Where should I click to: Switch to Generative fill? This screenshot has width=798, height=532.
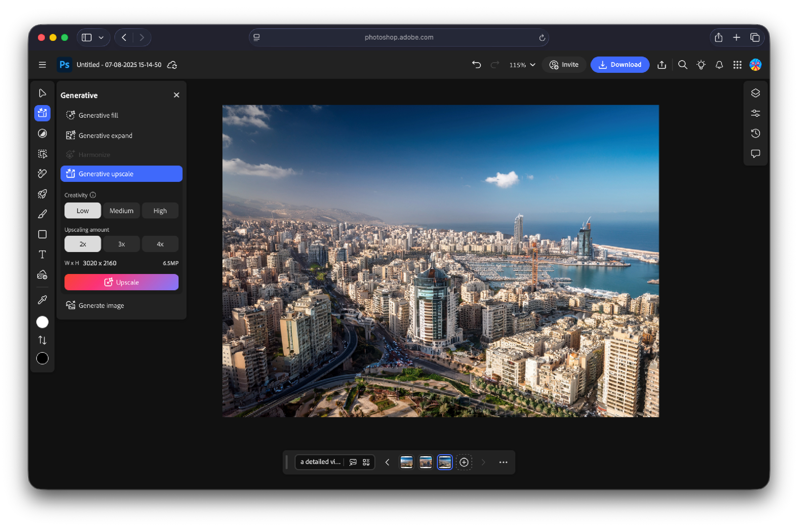(x=98, y=115)
